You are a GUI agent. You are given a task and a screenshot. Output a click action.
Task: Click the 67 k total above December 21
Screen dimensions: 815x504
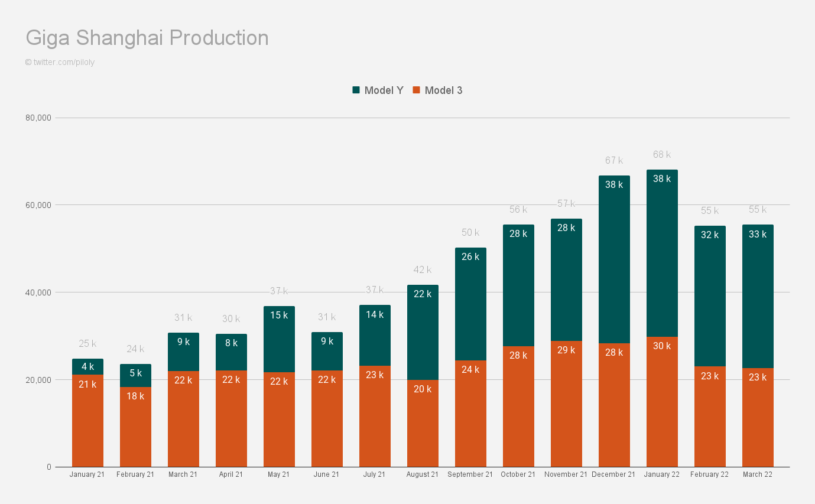(x=614, y=161)
